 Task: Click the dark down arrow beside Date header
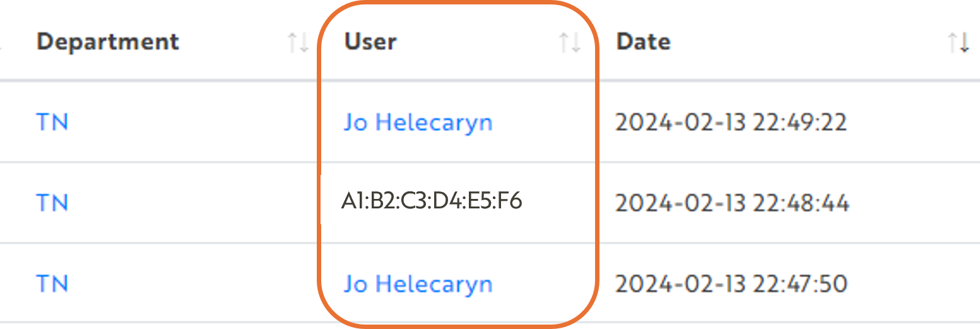click(964, 43)
